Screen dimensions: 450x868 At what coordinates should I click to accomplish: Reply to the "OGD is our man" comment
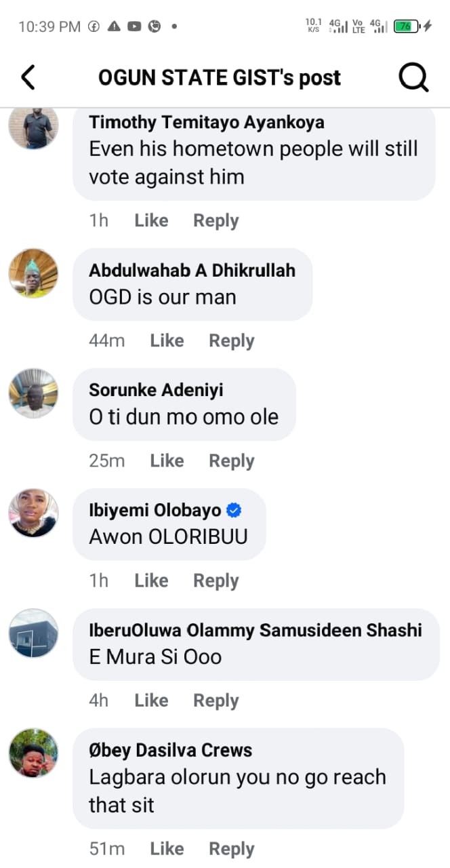point(231,340)
